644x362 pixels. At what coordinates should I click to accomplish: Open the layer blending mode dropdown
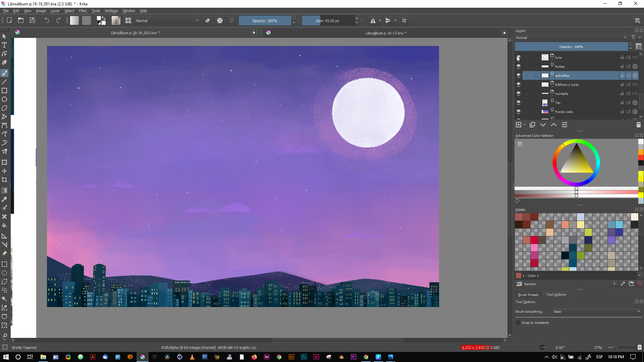tap(571, 38)
